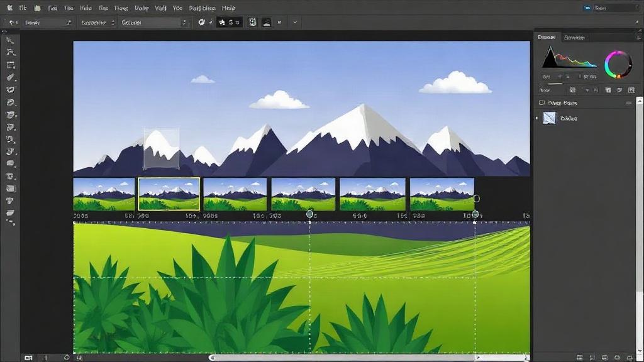The width and height of the screenshot is (644, 362).
Task: Click the thin slider below the histogram
Action: (555, 84)
